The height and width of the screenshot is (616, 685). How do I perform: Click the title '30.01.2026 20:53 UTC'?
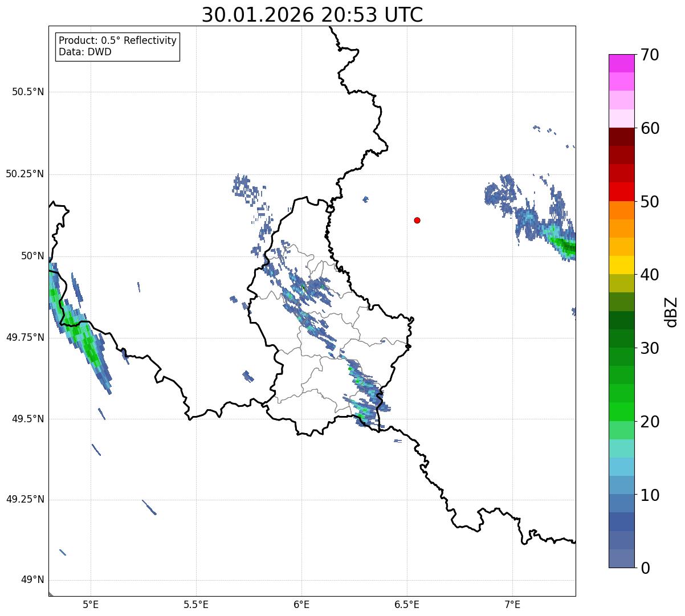[x=312, y=15]
